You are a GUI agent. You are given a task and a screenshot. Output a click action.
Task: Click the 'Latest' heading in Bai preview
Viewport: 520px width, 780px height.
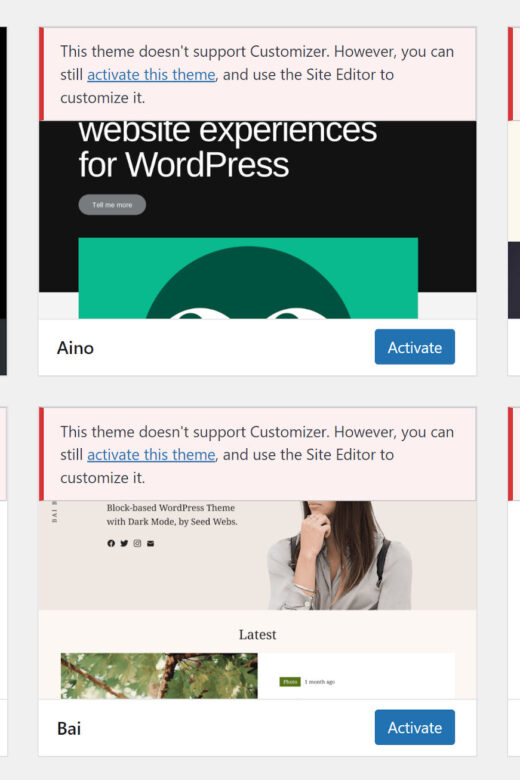tap(257, 634)
